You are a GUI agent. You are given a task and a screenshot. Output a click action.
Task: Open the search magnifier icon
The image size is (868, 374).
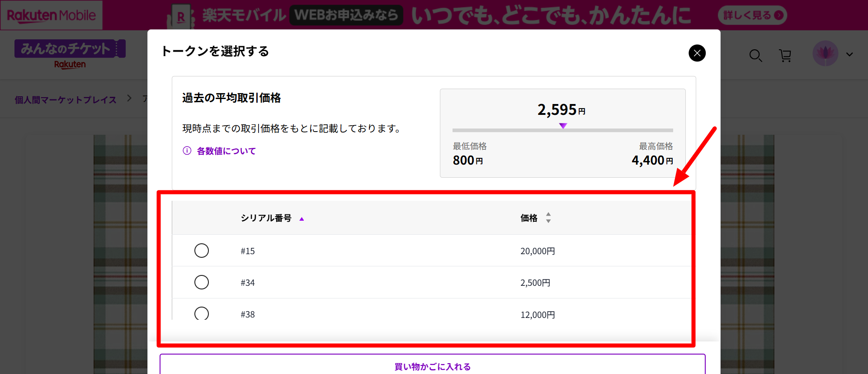pos(755,56)
